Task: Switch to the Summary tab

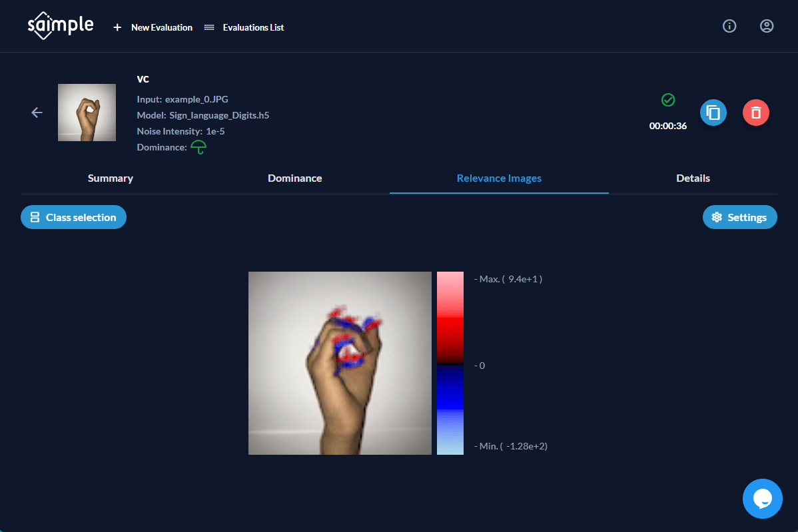Action: 111,178
